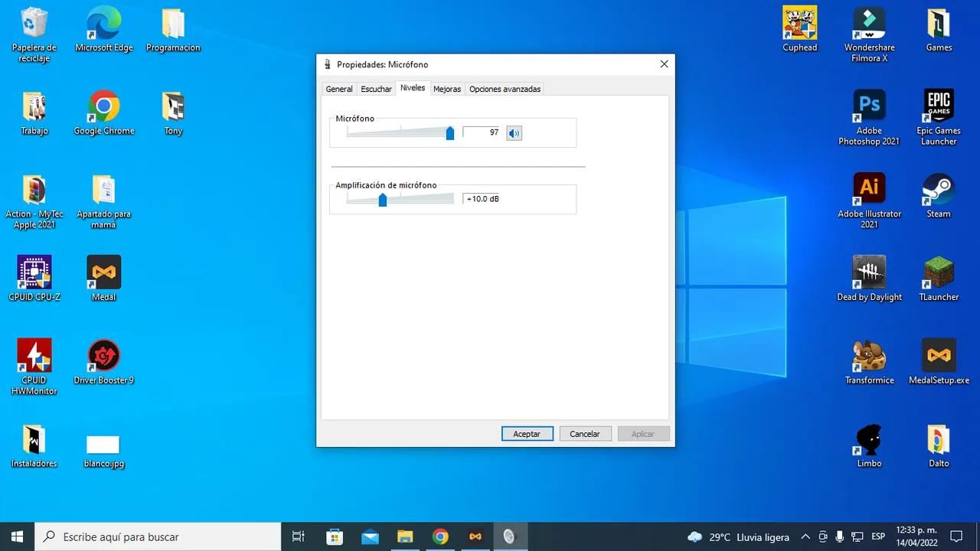Click the Amplificación de micrófono slider thumb
Viewport: 980px width, 551px height.
383,200
